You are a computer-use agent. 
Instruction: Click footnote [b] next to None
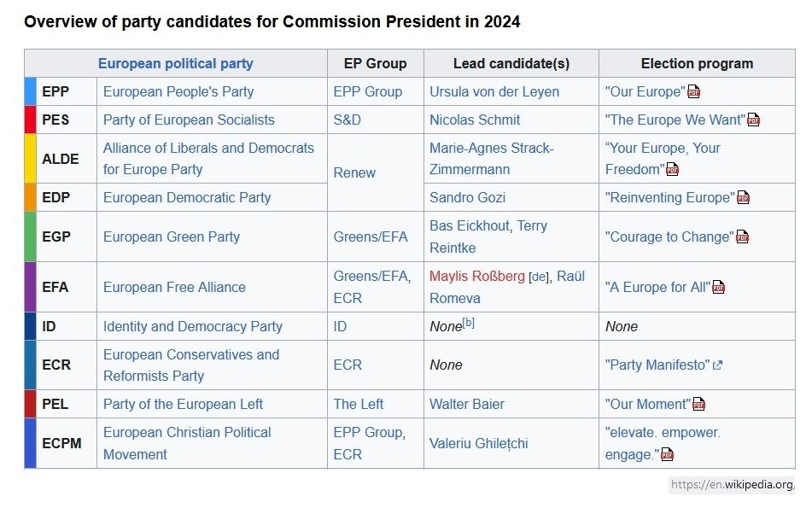coord(468,322)
